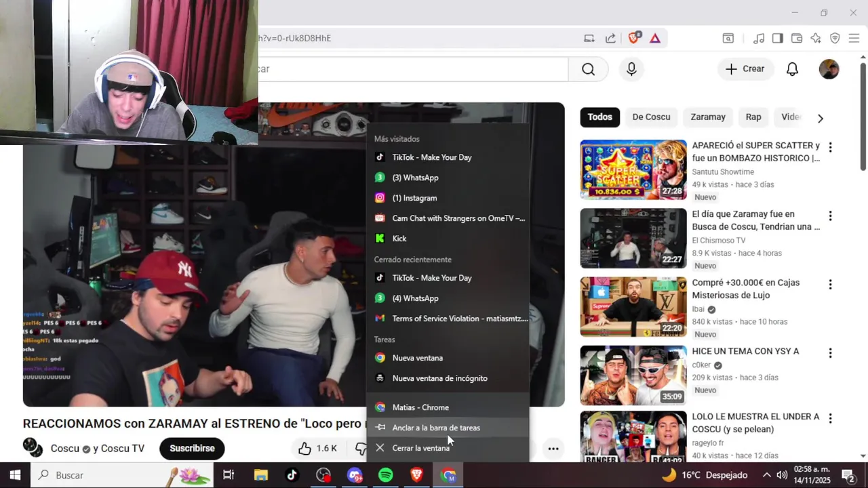Reopen Terms of Service Violation entry

[x=448, y=319]
